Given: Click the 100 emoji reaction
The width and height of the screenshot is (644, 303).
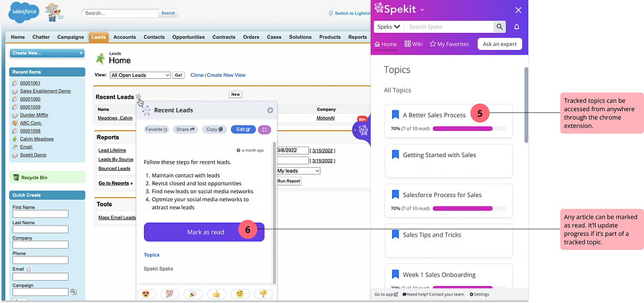Looking at the screenshot, I should pos(169,294).
